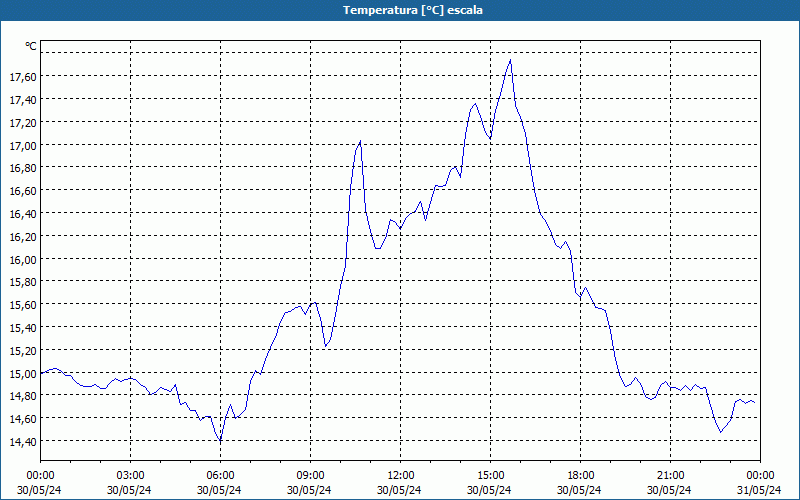Viewport: 800px width, 500px height.
Task: Click the 30/05/24 date under 18:00
Action: [x=579, y=490]
